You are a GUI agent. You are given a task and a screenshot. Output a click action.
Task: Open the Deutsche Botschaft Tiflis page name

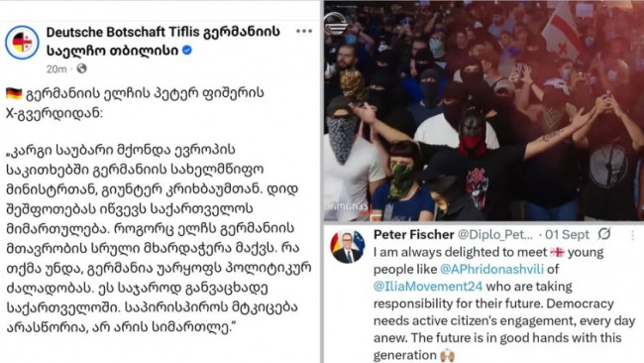click(x=163, y=41)
